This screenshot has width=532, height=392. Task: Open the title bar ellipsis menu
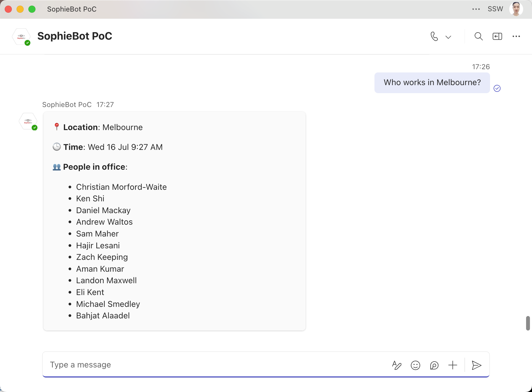(476, 9)
